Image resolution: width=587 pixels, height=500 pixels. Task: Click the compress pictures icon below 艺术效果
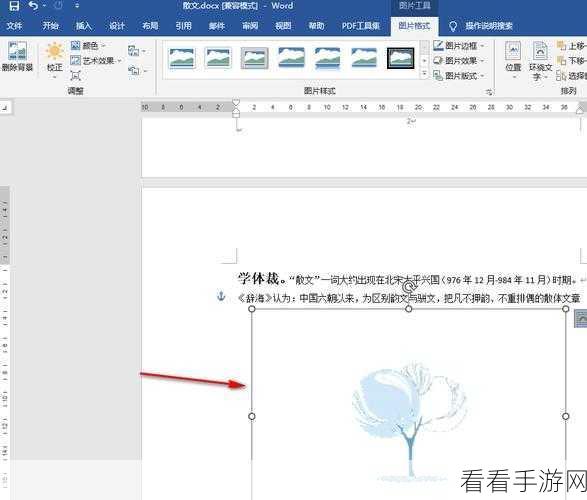(76, 76)
